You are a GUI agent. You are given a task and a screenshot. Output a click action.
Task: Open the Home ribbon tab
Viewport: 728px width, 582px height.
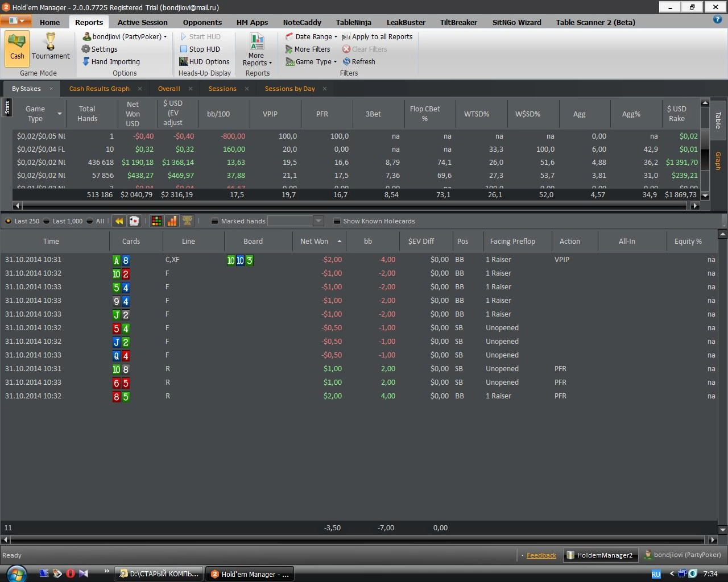pos(49,22)
